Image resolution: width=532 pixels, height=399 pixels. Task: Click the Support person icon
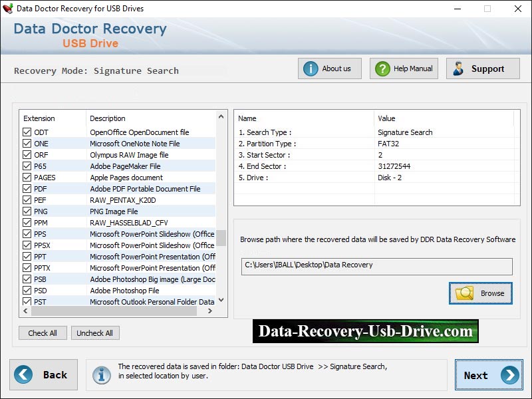pos(458,68)
